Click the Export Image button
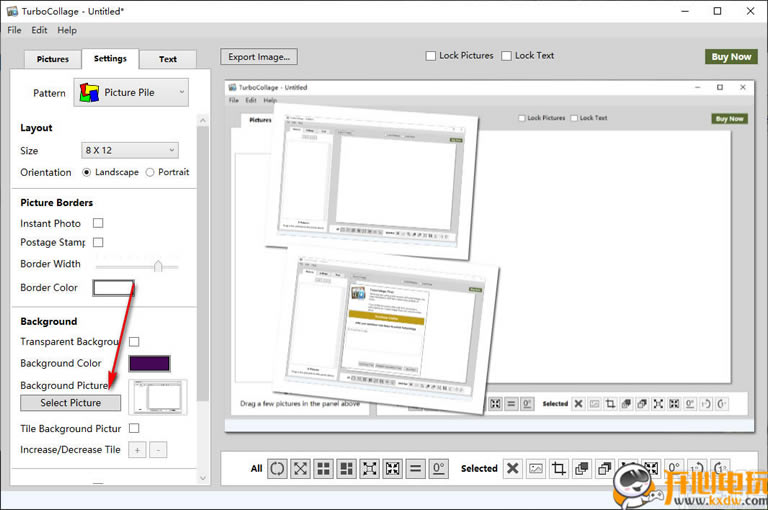The height and width of the screenshot is (510, 768). (260, 57)
